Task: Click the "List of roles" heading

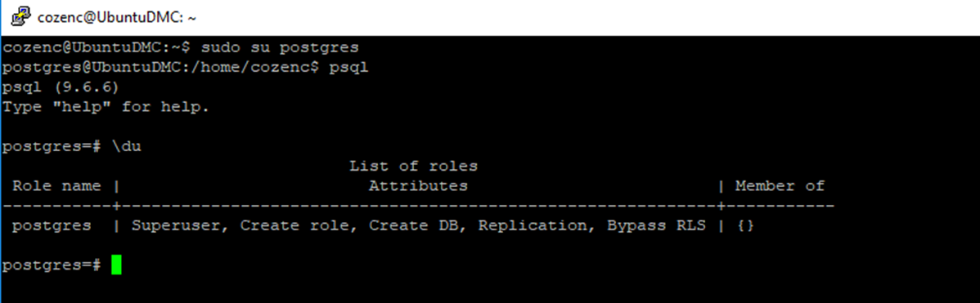Action: (414, 167)
